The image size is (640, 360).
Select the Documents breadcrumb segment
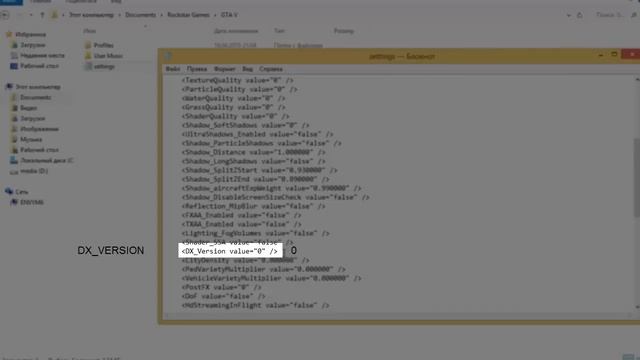click(140, 15)
